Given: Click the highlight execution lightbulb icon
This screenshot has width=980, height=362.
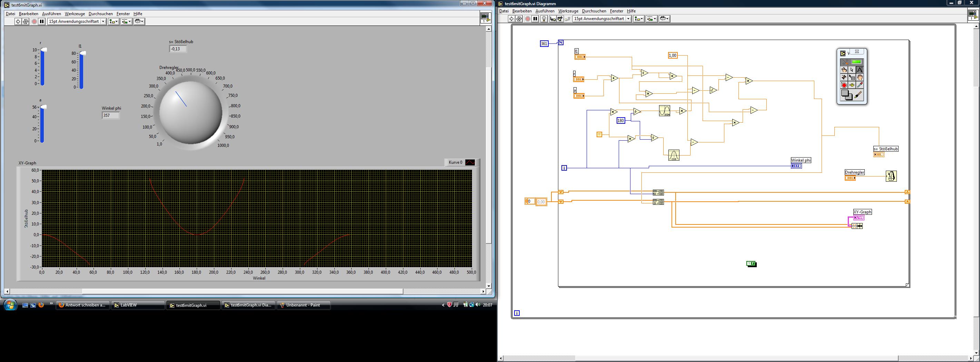Looking at the screenshot, I should 544,19.
